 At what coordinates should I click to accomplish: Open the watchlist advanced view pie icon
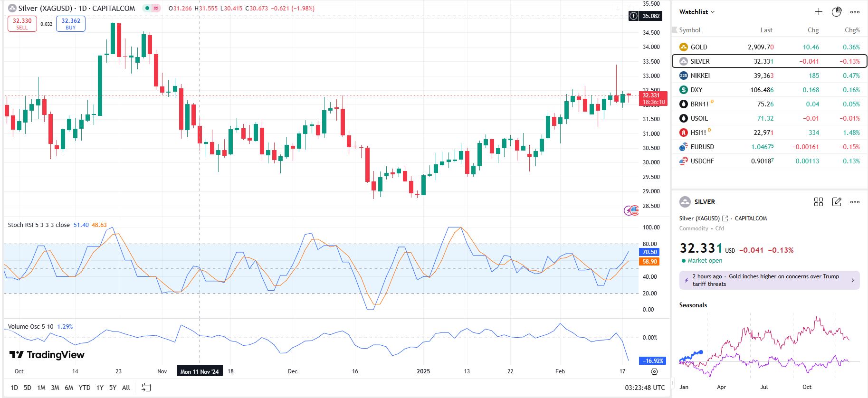point(837,12)
